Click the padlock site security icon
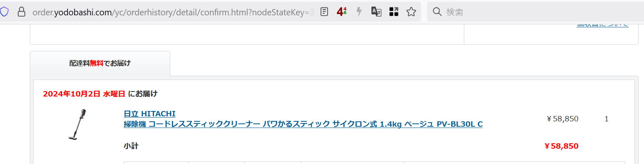The height and width of the screenshot is (164, 644). [x=22, y=12]
